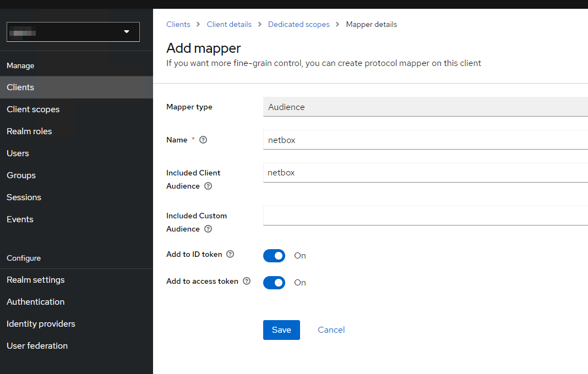This screenshot has height=374, width=588.
Task: Click help icon beside Add to ID token
Action: [230, 254]
